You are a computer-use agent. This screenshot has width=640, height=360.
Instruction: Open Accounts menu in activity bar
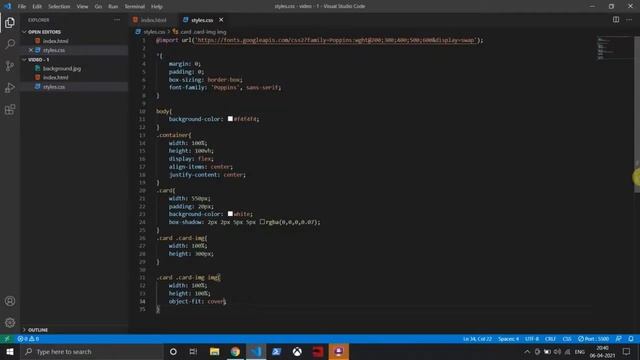point(10,301)
